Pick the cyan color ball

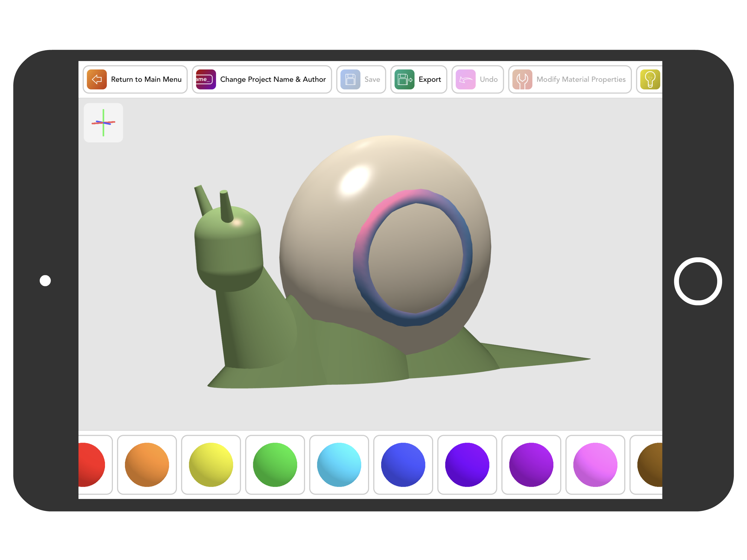click(339, 465)
